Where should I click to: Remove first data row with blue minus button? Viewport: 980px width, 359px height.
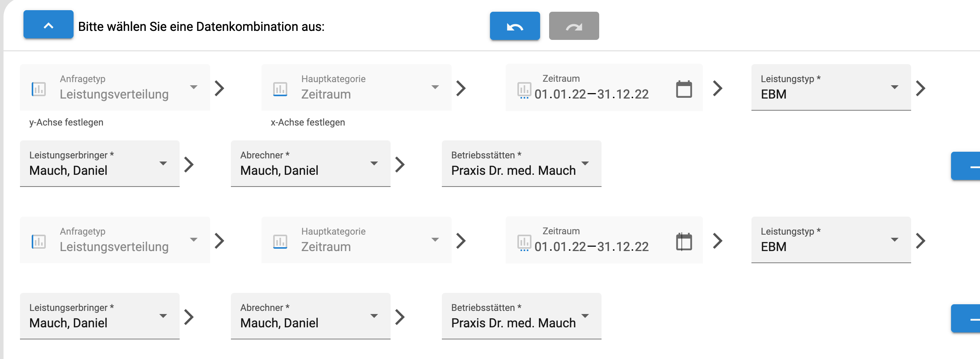tap(966, 166)
